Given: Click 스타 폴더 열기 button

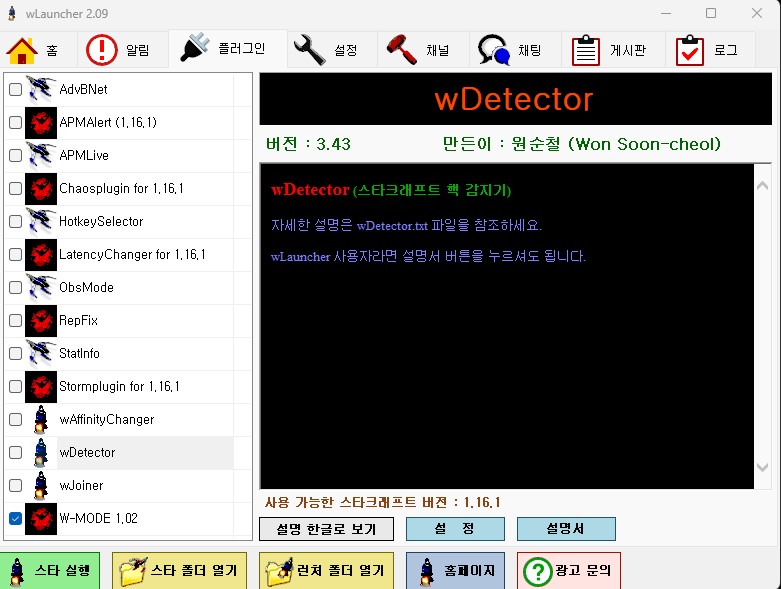Looking at the screenshot, I should click(179, 570).
